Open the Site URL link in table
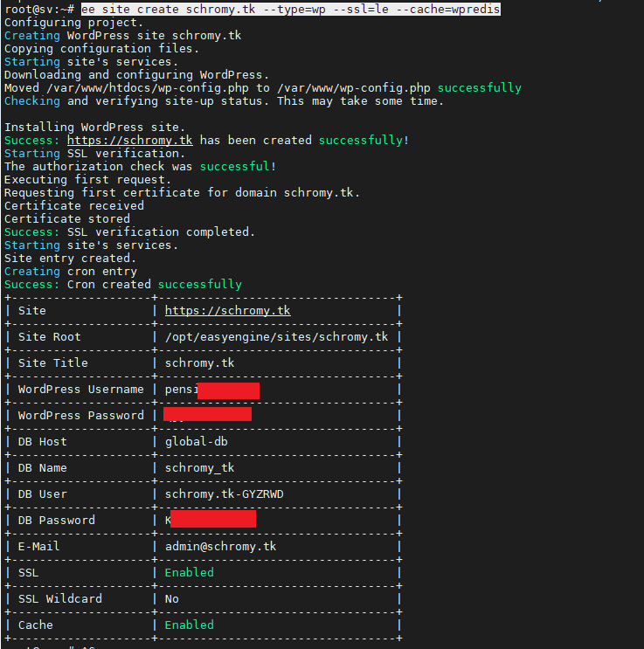 coord(227,310)
